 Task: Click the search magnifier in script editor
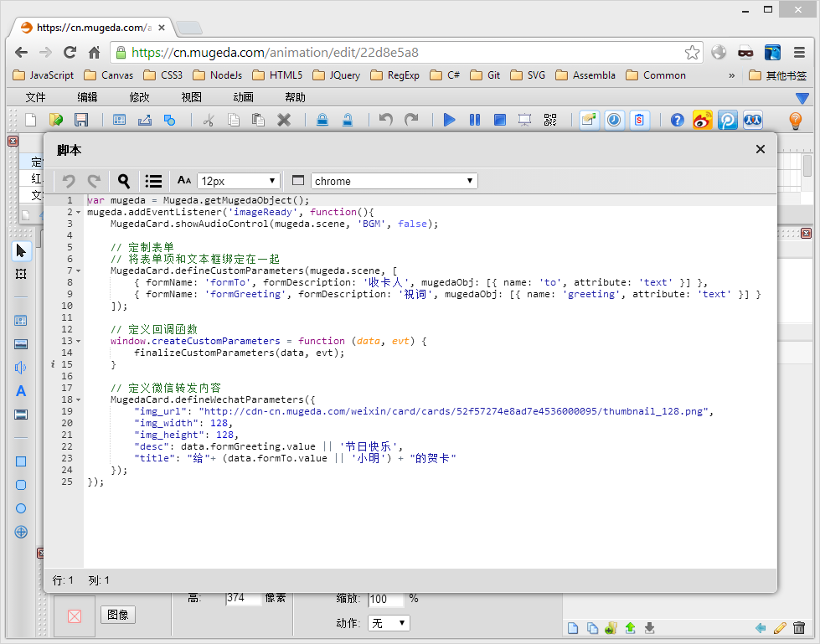124,181
